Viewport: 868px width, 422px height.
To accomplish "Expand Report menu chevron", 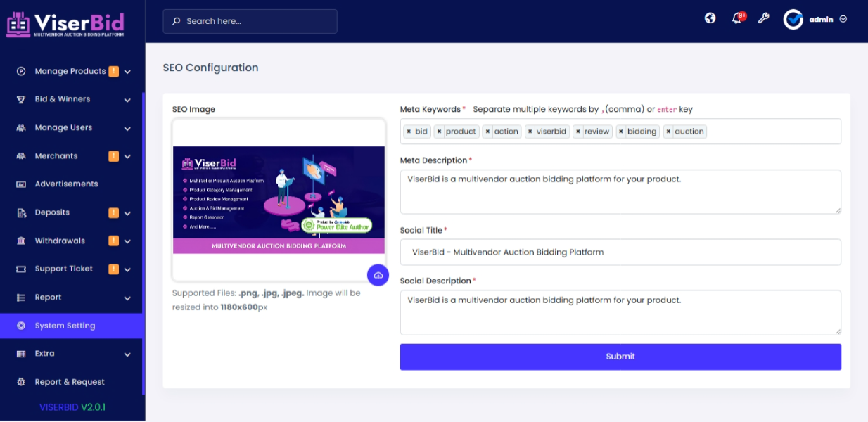I will click(127, 298).
